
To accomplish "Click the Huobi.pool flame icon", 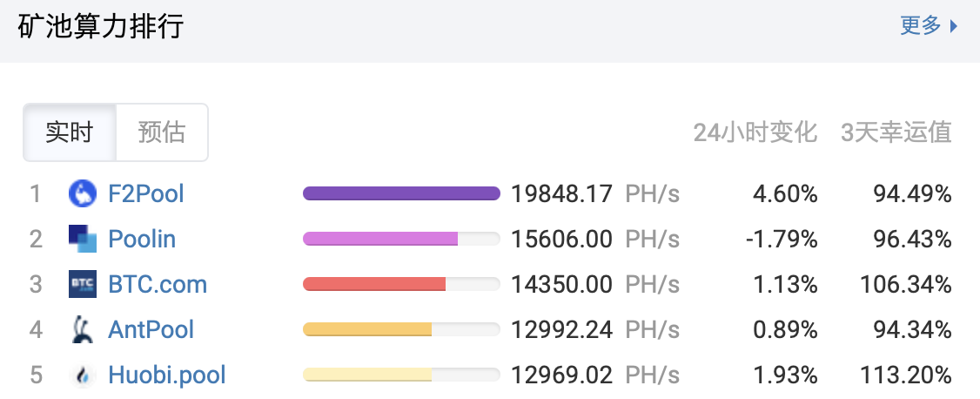I will [82, 375].
